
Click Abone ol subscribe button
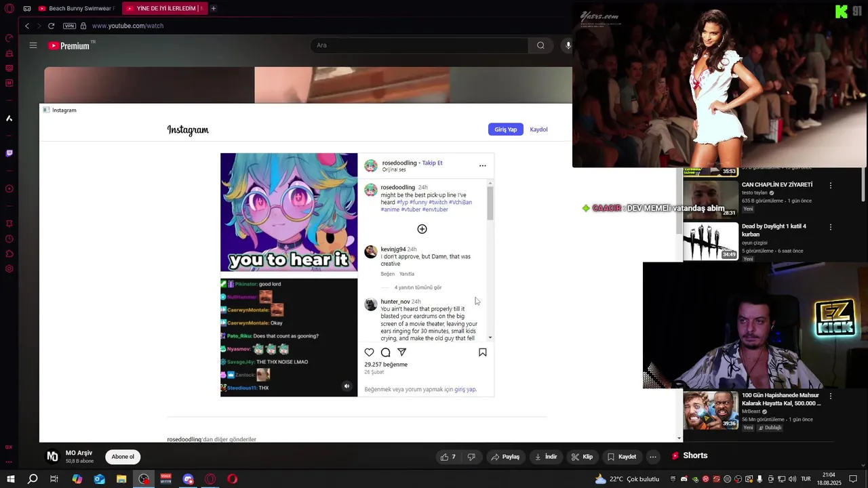pos(123,457)
